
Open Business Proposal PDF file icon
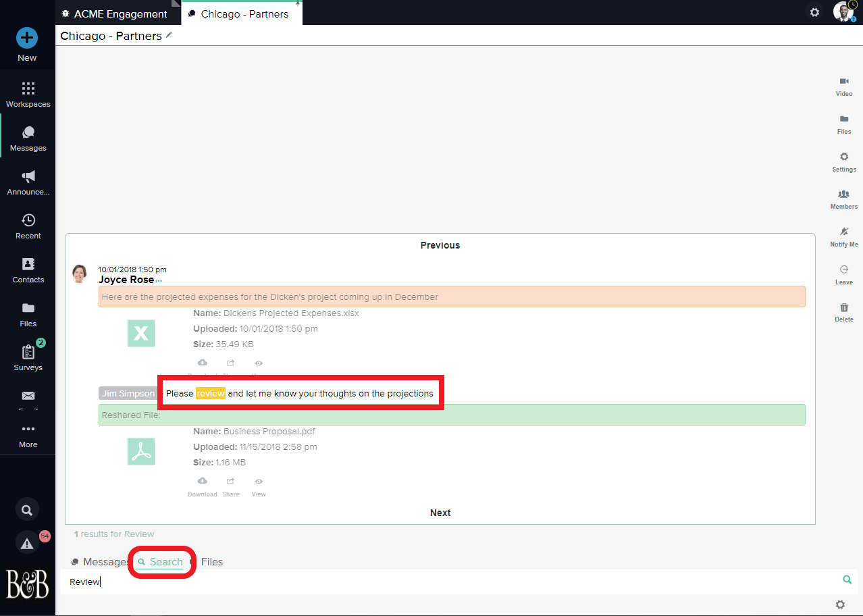click(x=141, y=451)
